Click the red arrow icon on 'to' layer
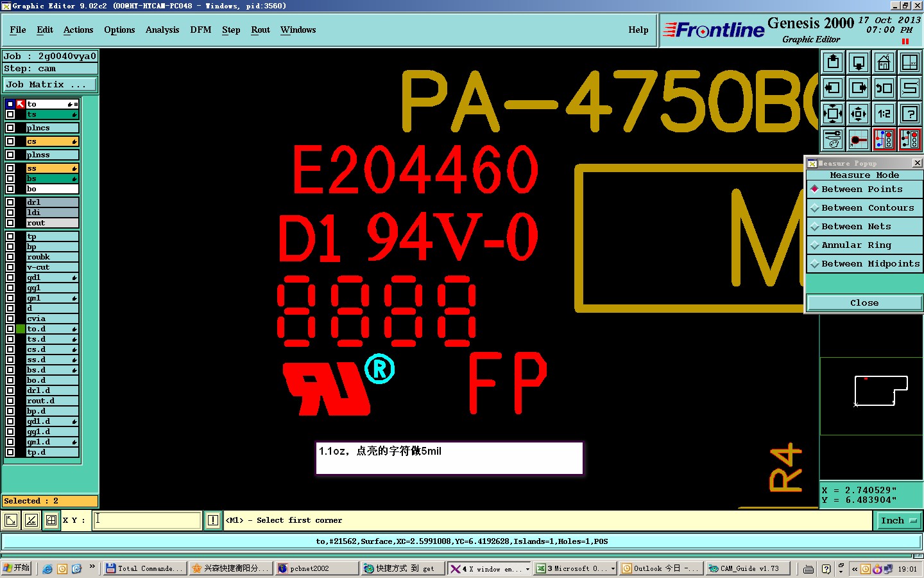This screenshot has width=924, height=578. [x=21, y=104]
